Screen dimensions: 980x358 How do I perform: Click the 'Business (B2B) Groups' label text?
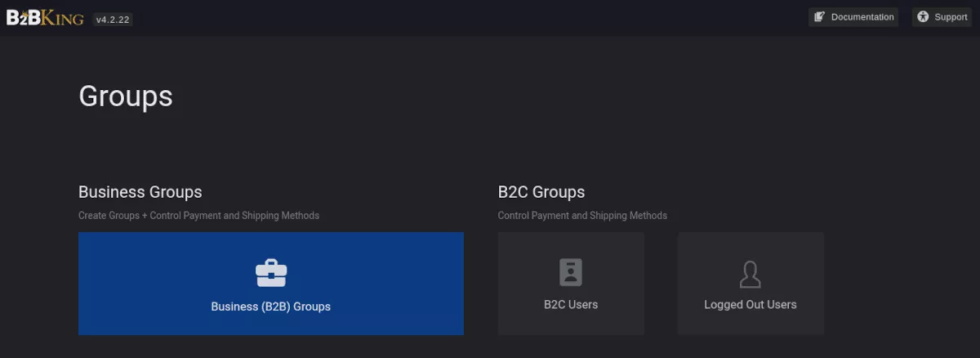click(x=271, y=307)
